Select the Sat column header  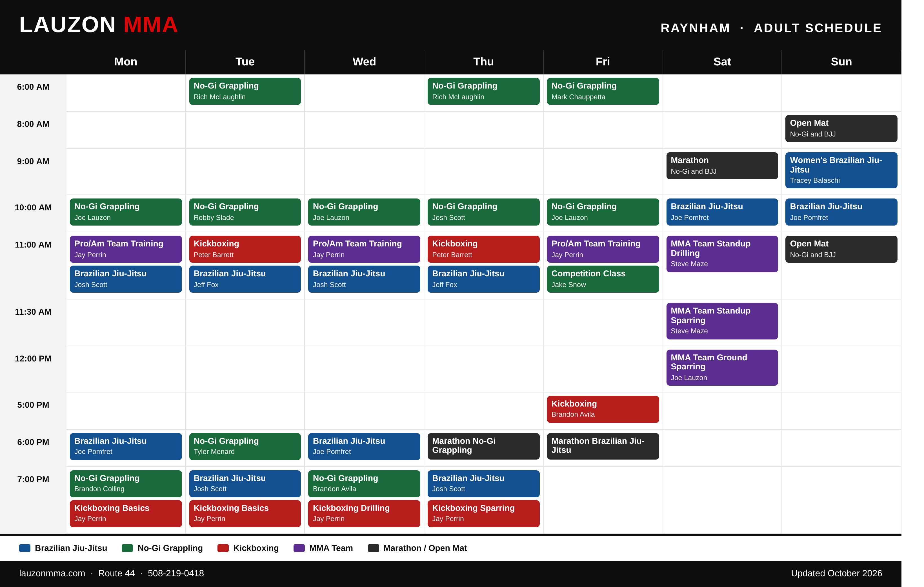[722, 61]
